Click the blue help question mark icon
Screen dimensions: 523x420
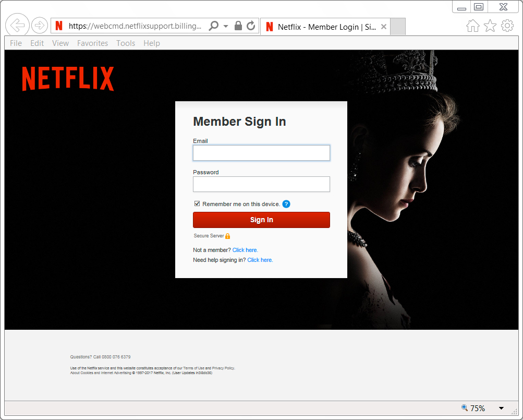coord(286,204)
